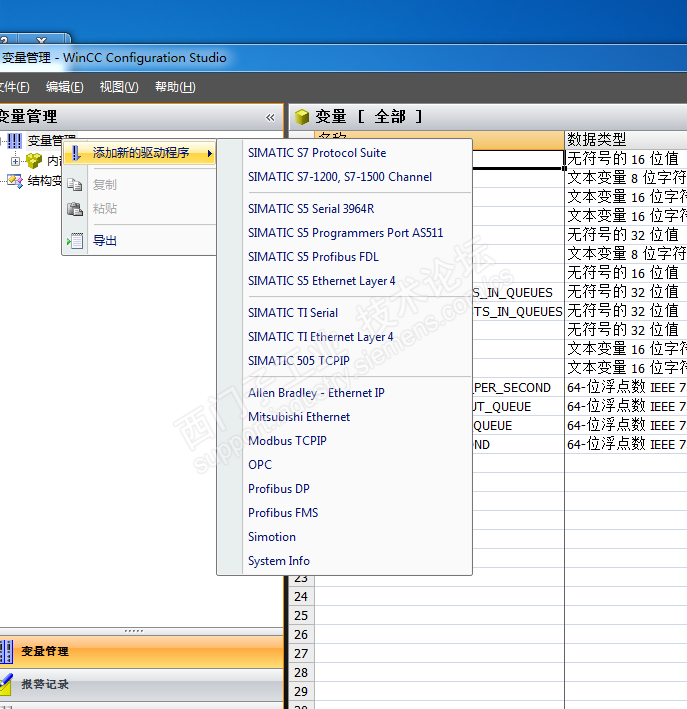Click the 变量 [ 全部 ] panel title
Viewport: 687px width, 709px height.
tap(369, 117)
